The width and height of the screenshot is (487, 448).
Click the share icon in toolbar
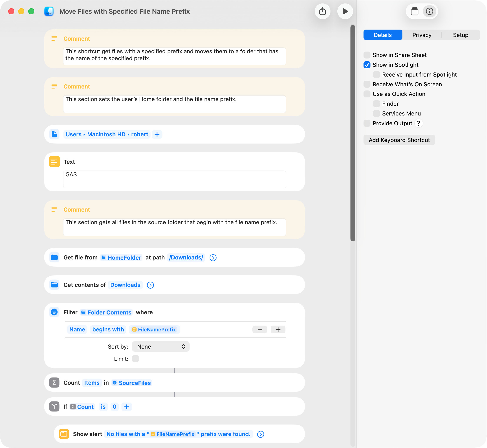[322, 11]
